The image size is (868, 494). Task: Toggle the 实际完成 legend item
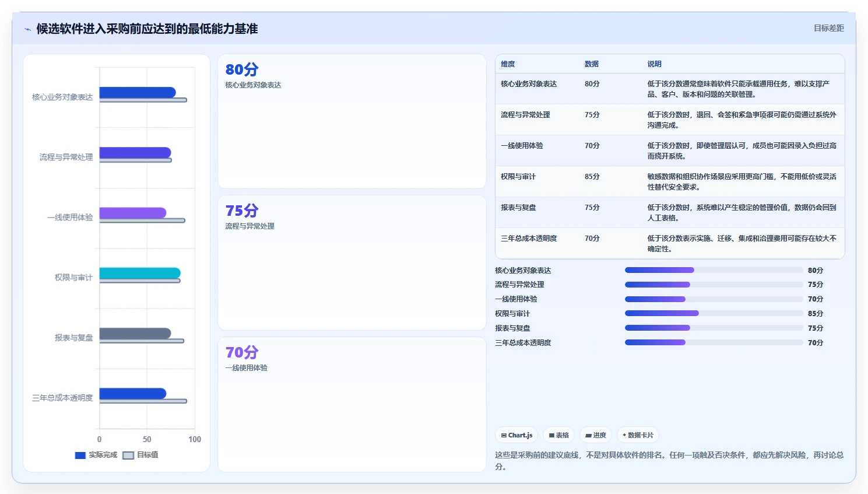point(96,455)
